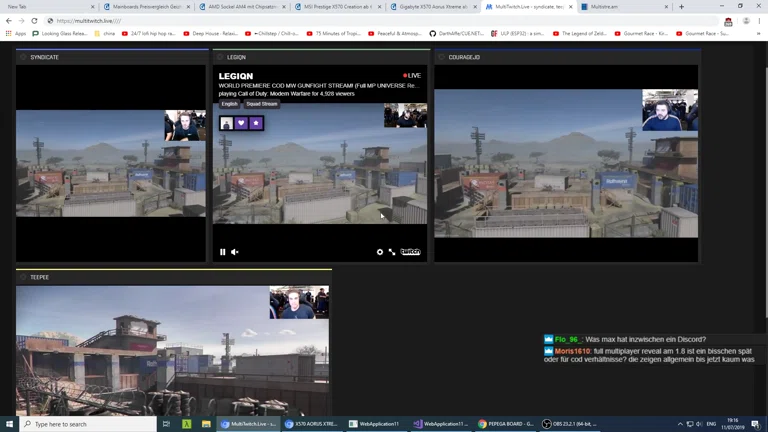768x432 pixels.
Task: Open 75 Minutes of Tropi... bookmark
Action: click(334, 34)
